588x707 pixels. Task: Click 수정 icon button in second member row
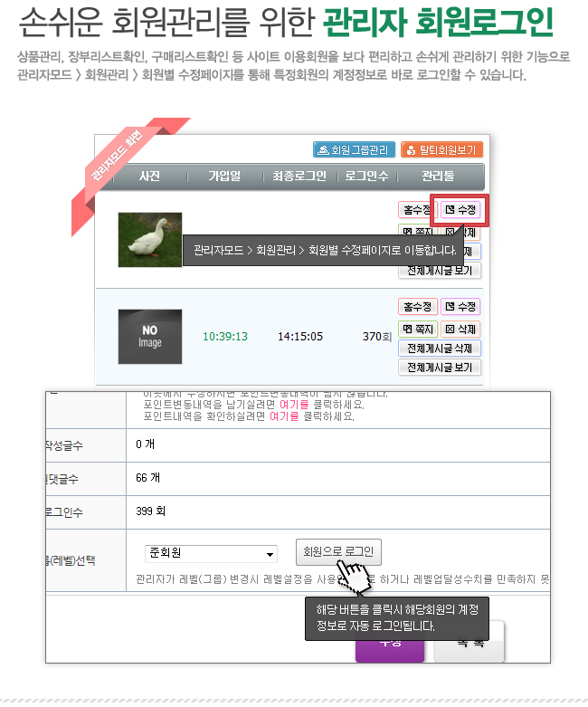coord(460,307)
